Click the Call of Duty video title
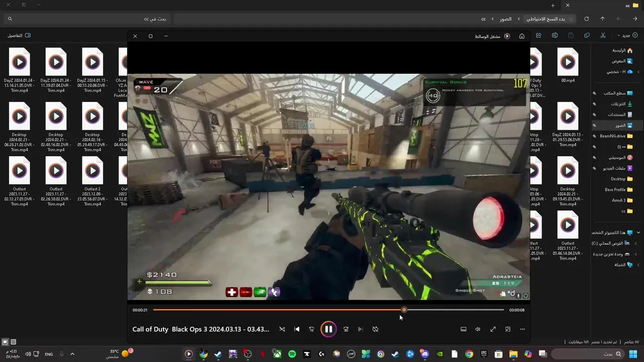 [x=201, y=329]
